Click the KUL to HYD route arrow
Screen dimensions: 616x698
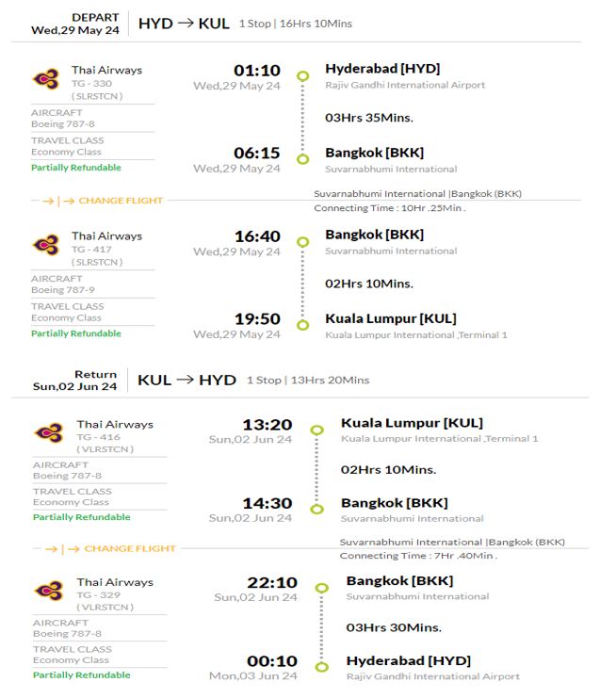[186, 380]
